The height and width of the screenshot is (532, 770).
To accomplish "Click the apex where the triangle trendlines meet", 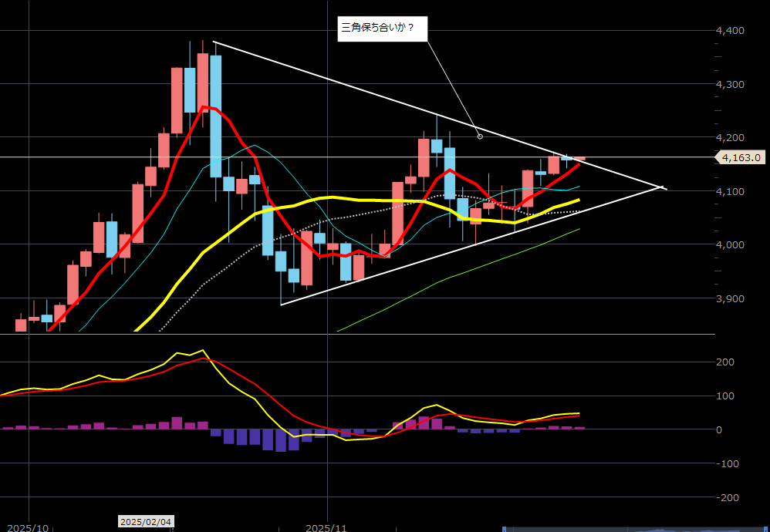I will click(662, 187).
